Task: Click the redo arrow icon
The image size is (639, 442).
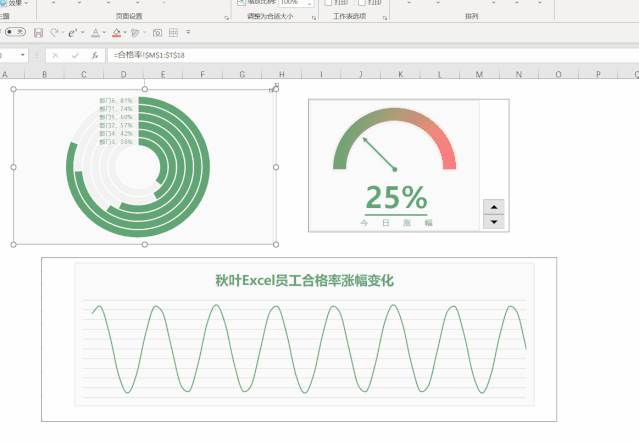Action: click(x=54, y=32)
